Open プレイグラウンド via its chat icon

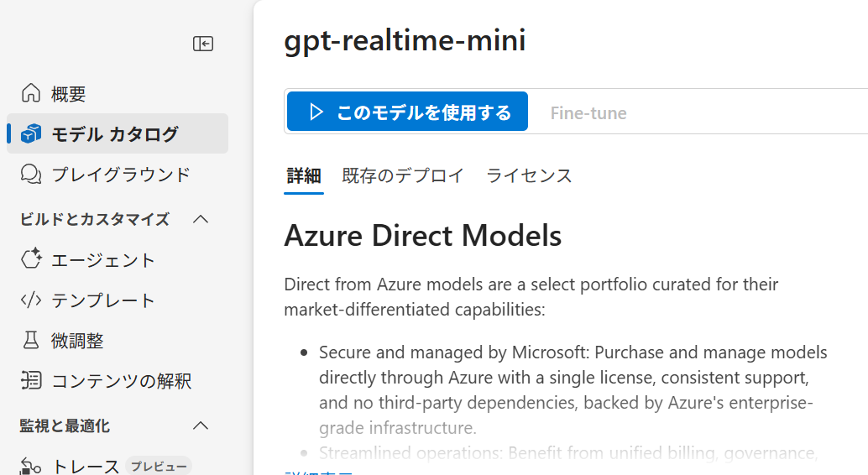(31, 175)
